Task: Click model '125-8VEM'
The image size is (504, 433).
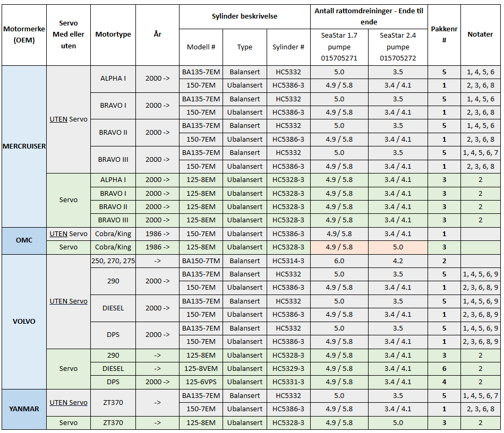Action: (x=201, y=369)
